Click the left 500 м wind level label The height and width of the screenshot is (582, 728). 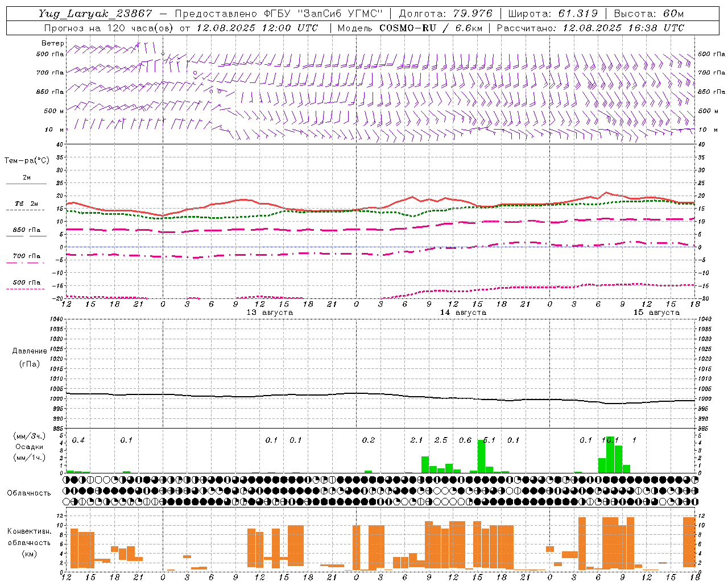point(53,111)
